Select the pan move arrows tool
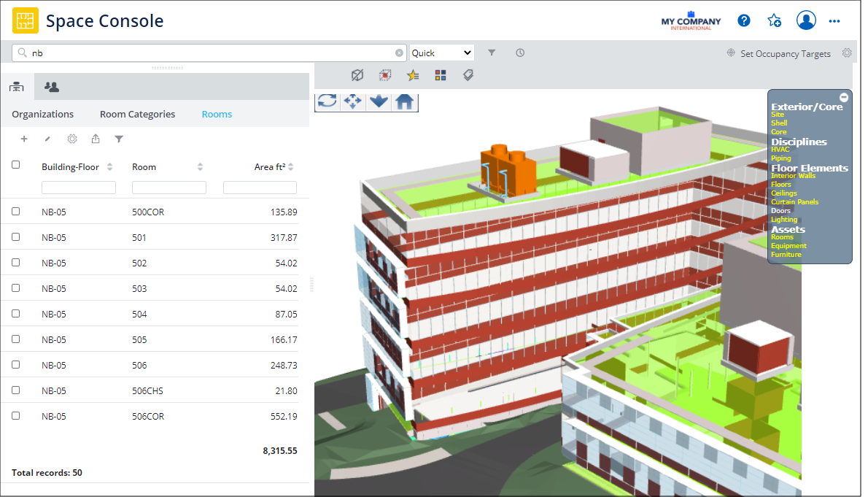Viewport: 868px width, 497px height. pos(353,101)
